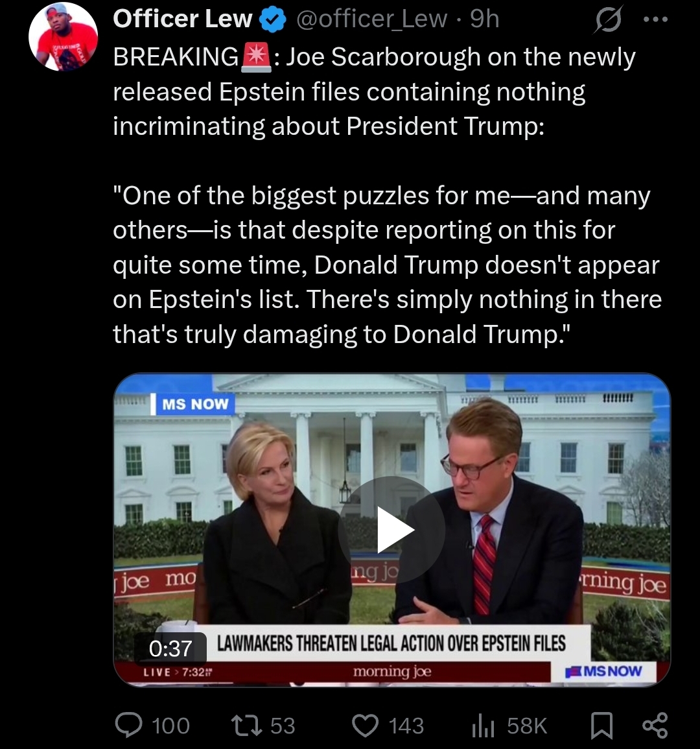Open the three-dot more options menu
This screenshot has width=700, height=749.
(655, 19)
